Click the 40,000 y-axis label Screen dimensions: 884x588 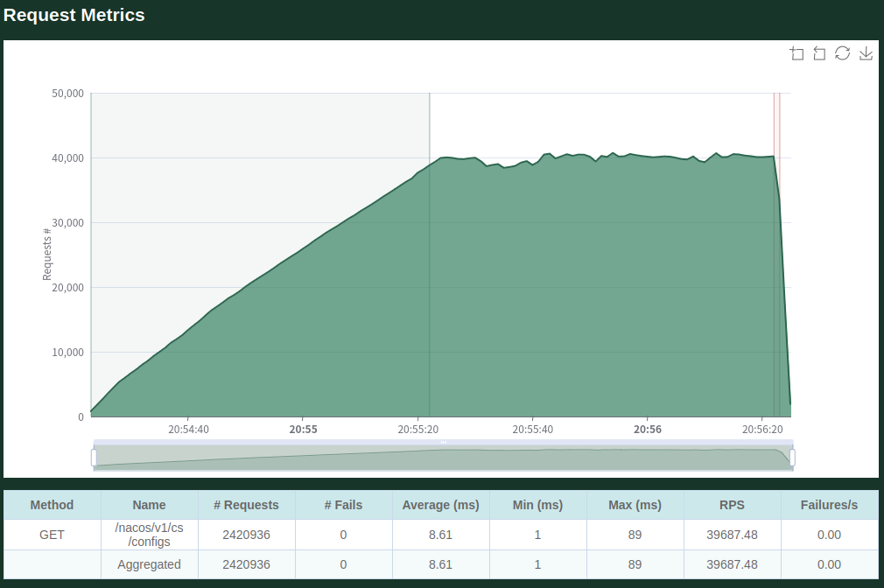pyautogui.click(x=67, y=158)
